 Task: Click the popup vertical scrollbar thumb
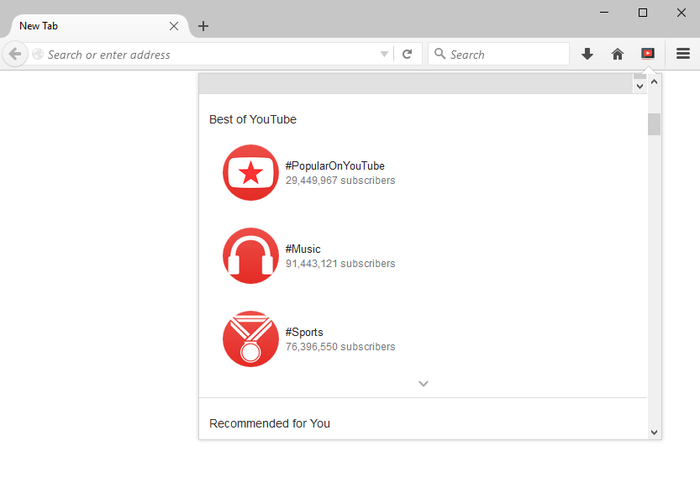[654, 124]
